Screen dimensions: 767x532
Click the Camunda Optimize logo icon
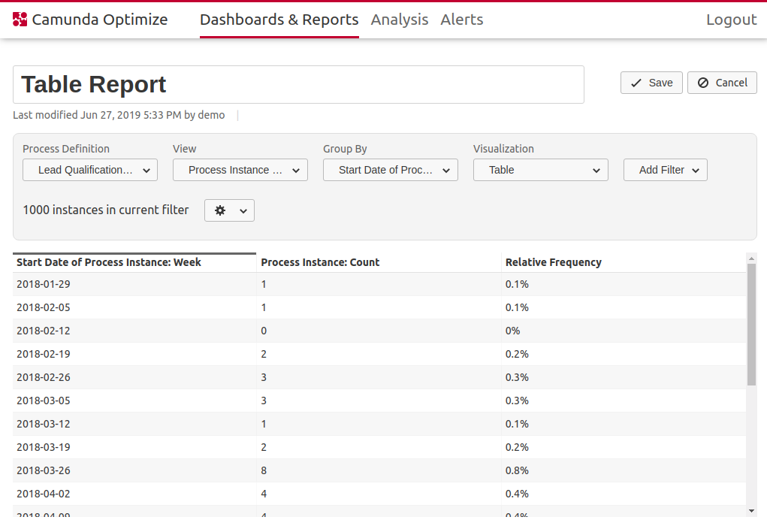[x=20, y=20]
